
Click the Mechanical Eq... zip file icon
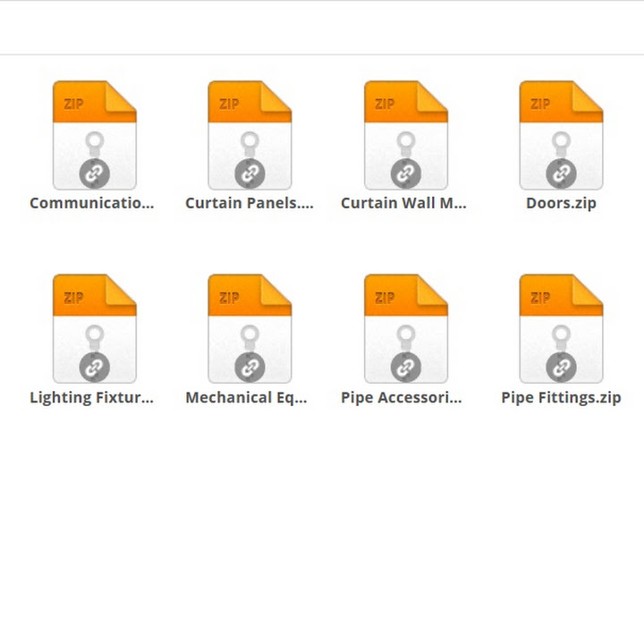(x=250, y=328)
